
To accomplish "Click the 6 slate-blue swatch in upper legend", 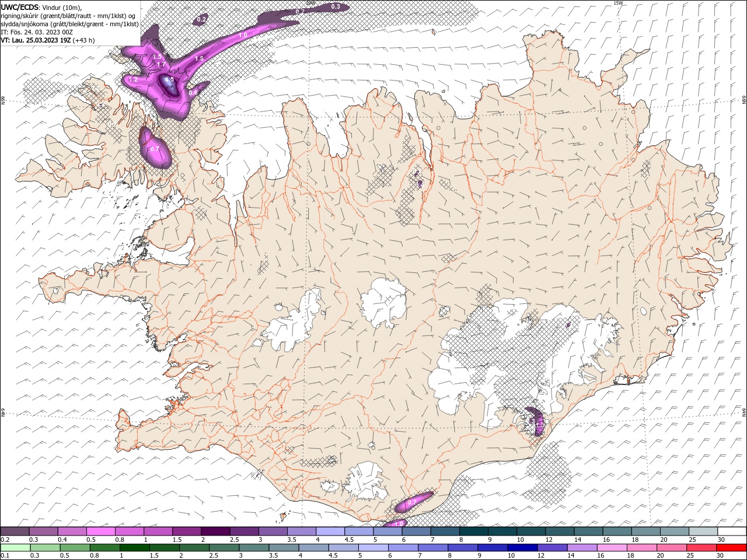I will coord(416,531).
